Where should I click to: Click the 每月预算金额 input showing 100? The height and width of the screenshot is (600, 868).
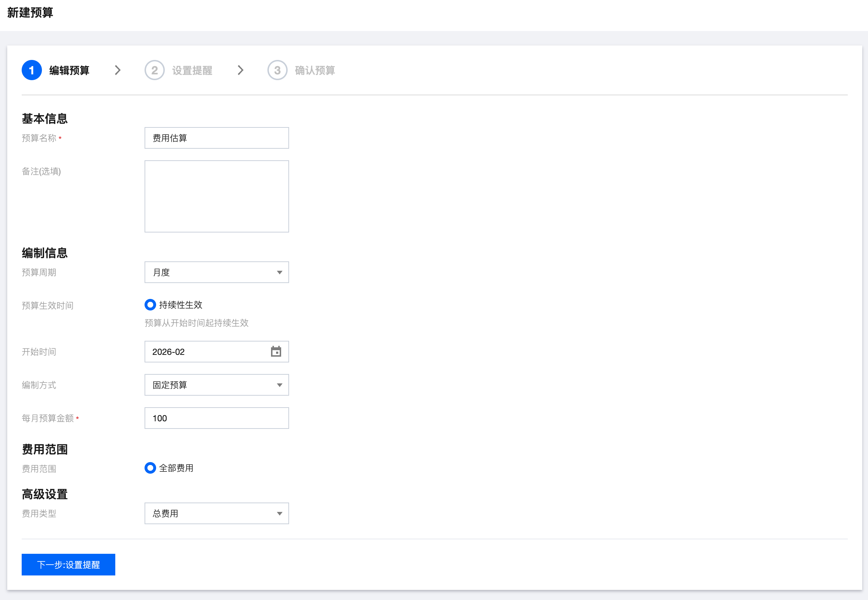tap(216, 418)
